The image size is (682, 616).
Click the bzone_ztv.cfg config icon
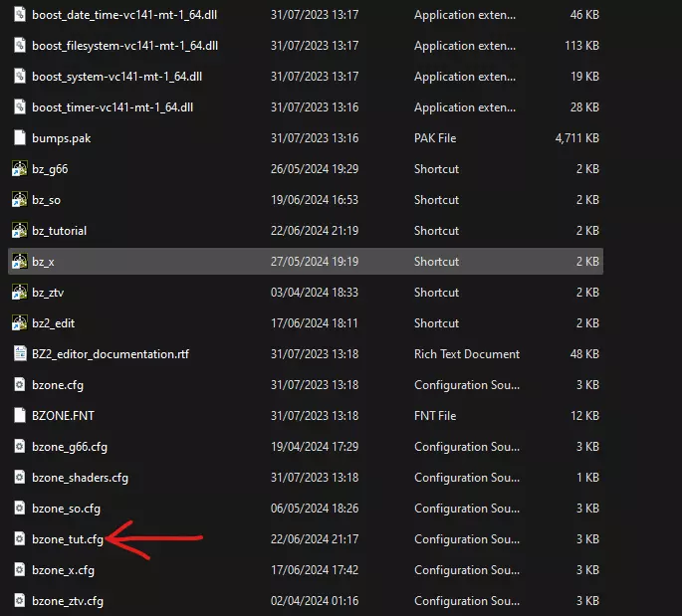(x=20, y=601)
